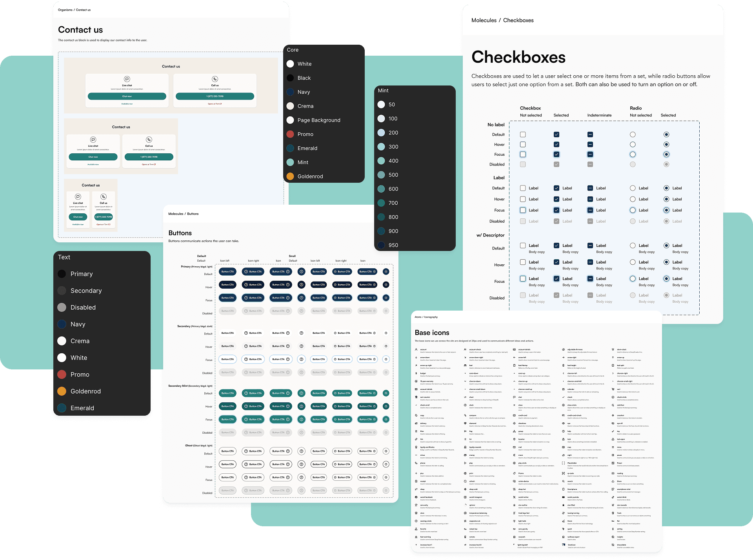Screen dimensions: 753x560
Task: Click the chevron-right icon in Base icons
Action: pyautogui.click(x=613, y=373)
